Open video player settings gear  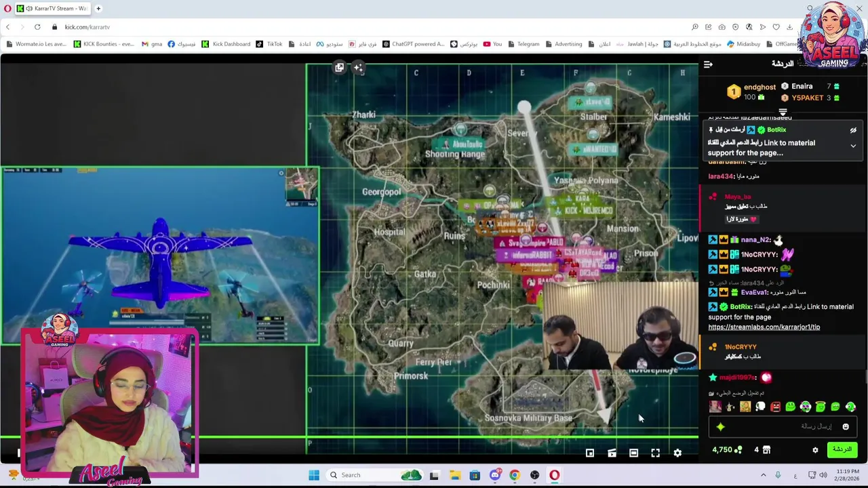pyautogui.click(x=677, y=453)
